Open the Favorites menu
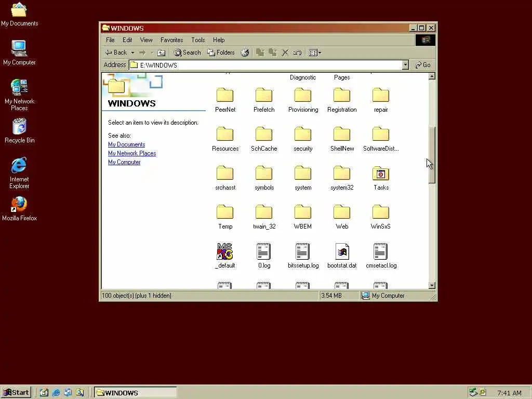This screenshot has height=399, width=532. click(171, 40)
